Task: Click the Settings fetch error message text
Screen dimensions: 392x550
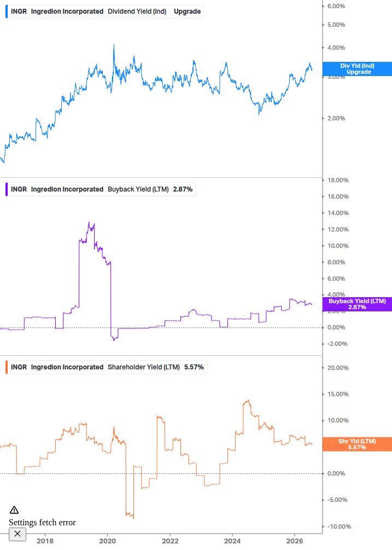Action: point(43,523)
